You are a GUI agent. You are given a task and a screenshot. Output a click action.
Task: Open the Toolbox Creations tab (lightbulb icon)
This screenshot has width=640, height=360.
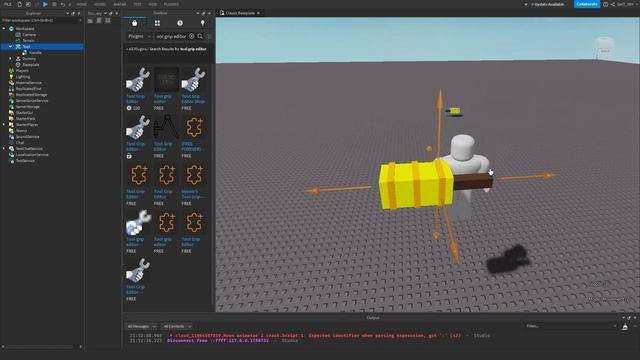[202, 23]
